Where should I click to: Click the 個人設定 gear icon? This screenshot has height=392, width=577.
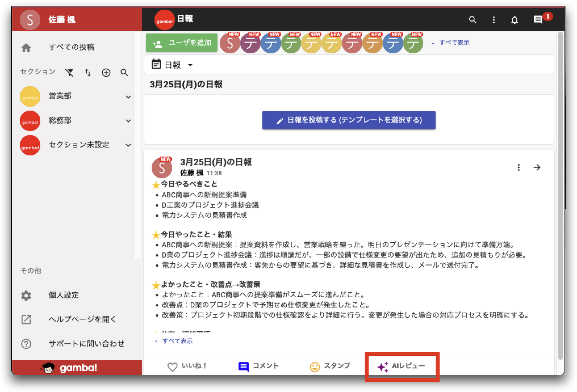(x=26, y=296)
